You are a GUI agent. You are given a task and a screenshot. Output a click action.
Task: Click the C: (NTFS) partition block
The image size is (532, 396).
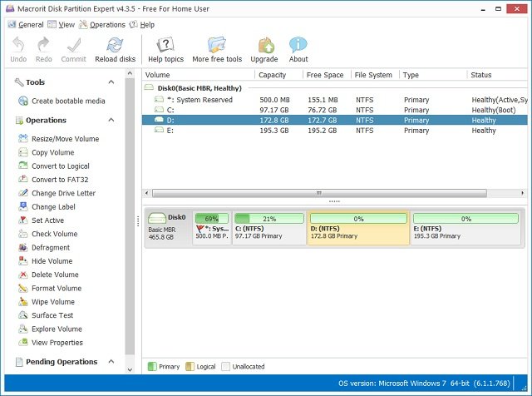coord(269,228)
